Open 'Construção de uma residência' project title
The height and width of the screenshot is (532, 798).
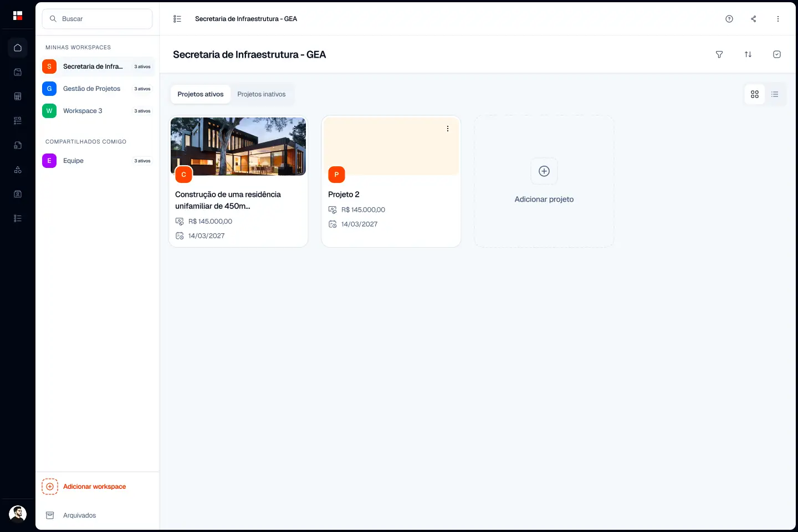(x=228, y=200)
